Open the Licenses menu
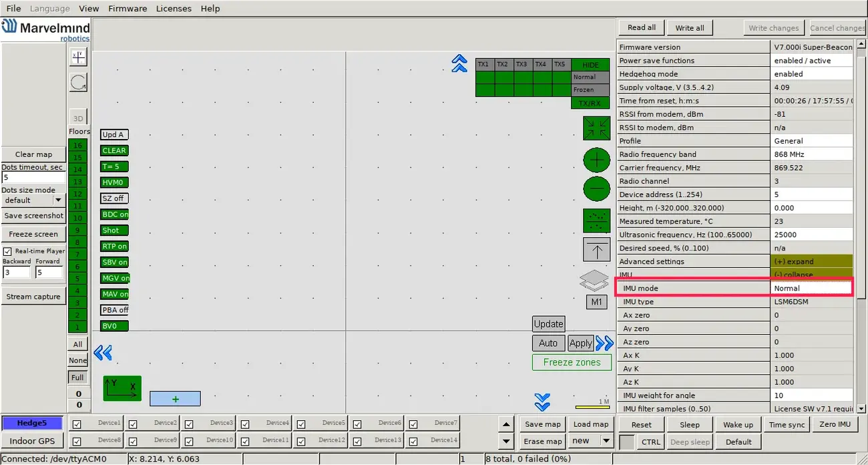This screenshot has width=868, height=465. coord(174,9)
